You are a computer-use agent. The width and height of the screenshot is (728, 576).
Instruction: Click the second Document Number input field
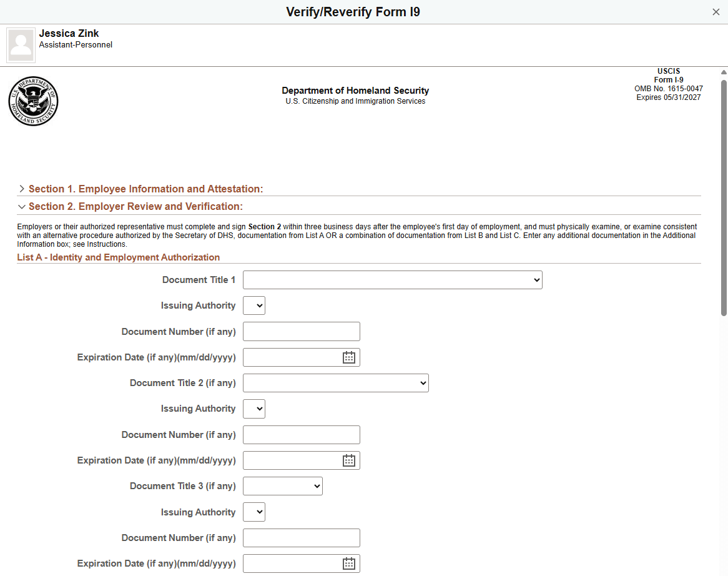coord(301,434)
